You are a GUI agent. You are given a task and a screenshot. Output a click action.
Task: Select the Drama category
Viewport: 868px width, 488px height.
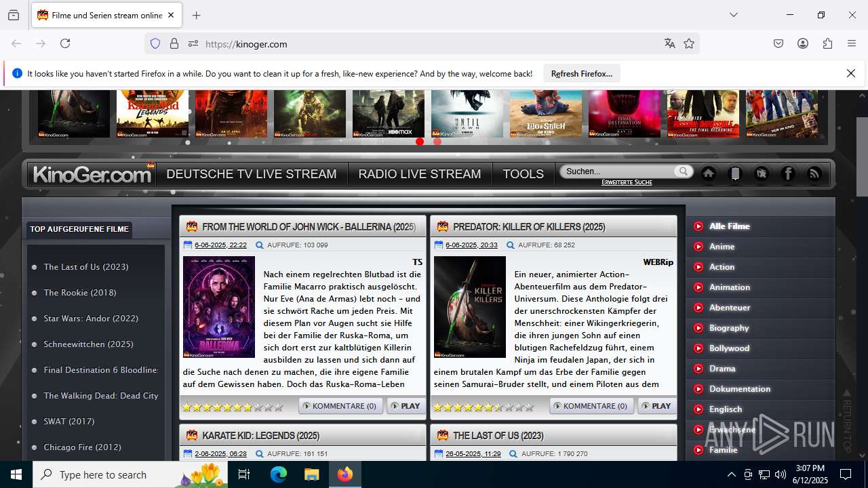(x=722, y=369)
